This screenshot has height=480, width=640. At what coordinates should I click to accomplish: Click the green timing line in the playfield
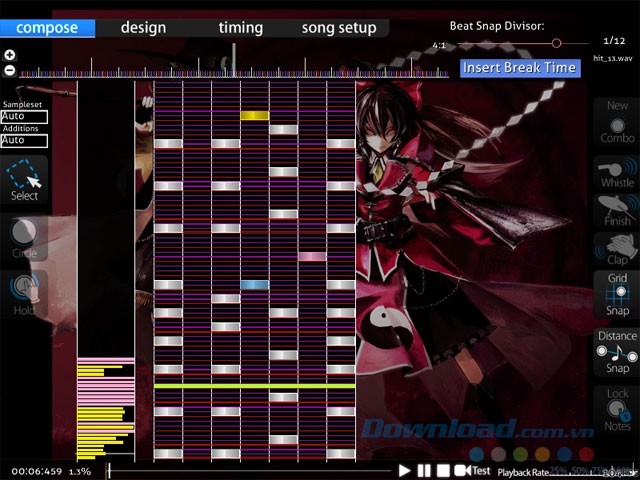[x=255, y=386]
